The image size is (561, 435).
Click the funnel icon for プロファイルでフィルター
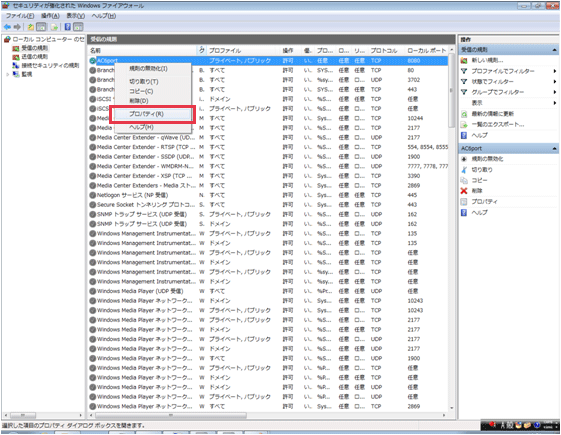464,71
